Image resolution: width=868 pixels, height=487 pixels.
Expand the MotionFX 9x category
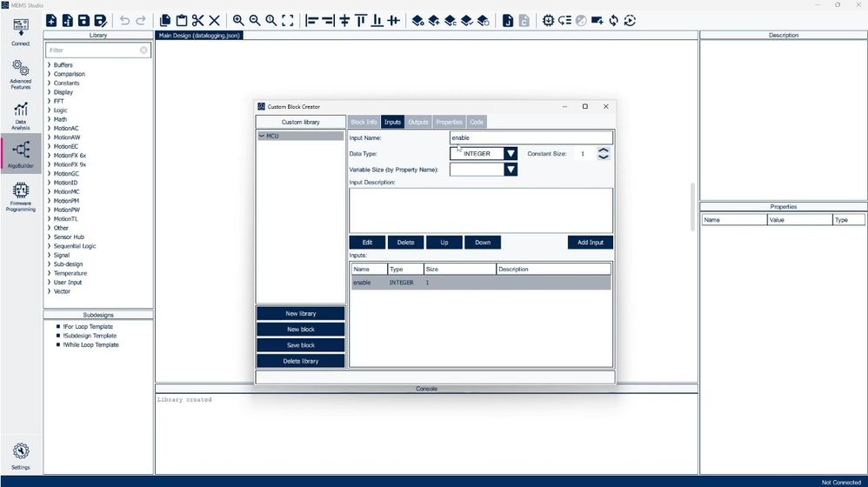click(x=49, y=164)
